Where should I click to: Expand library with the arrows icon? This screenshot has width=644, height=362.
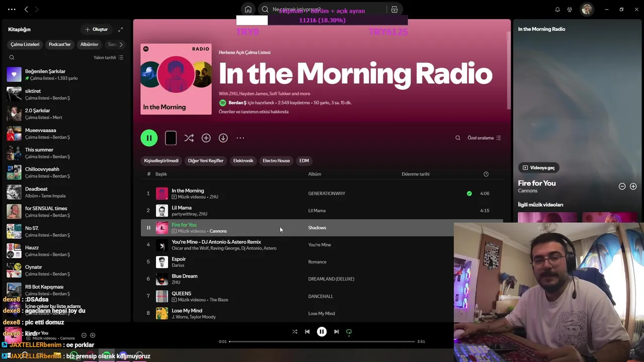[120, 29]
